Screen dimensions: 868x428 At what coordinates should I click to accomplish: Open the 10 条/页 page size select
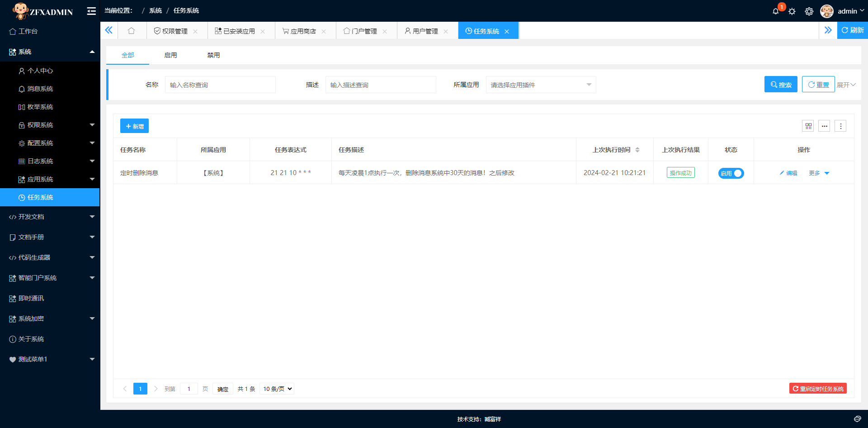[x=277, y=389]
